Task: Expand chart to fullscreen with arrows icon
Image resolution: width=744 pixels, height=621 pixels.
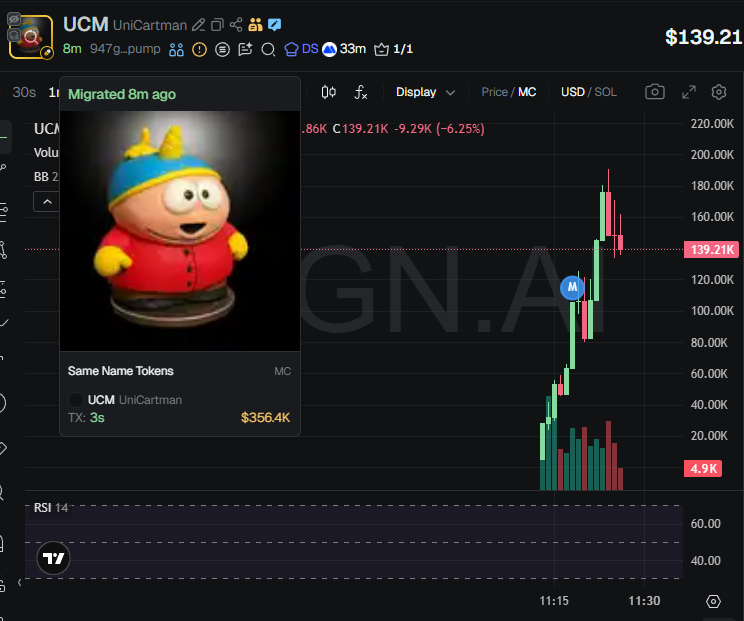Action: click(x=688, y=92)
